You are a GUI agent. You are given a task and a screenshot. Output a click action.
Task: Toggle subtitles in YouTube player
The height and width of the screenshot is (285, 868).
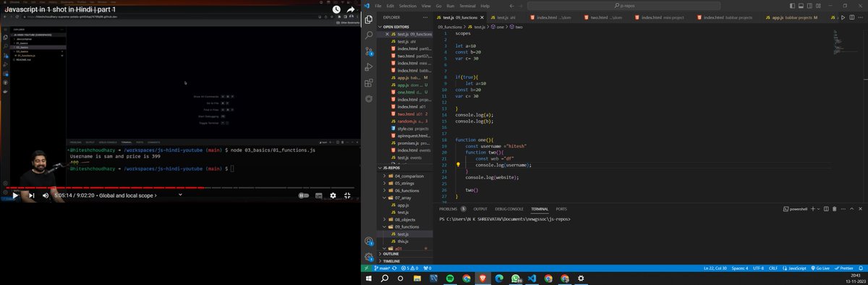320,195
